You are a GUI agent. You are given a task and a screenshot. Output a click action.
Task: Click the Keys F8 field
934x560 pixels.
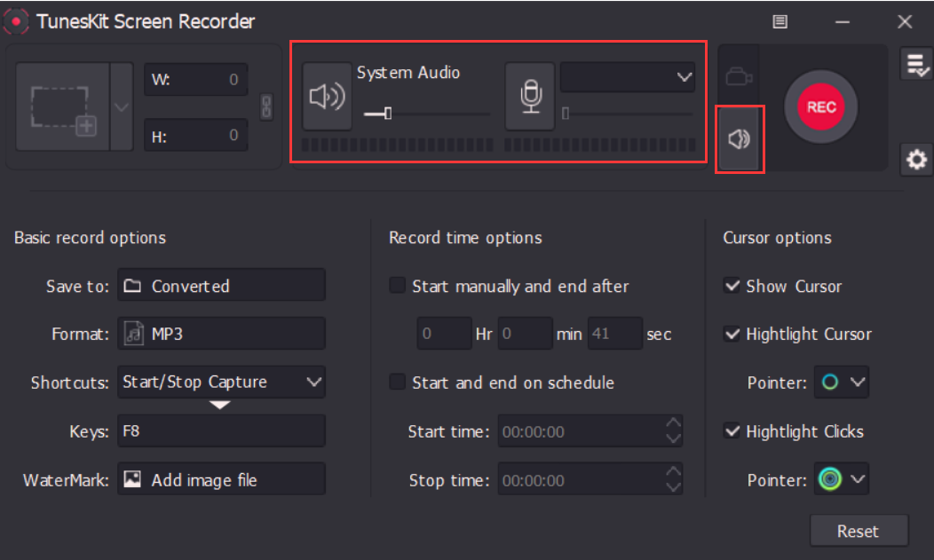point(222,430)
